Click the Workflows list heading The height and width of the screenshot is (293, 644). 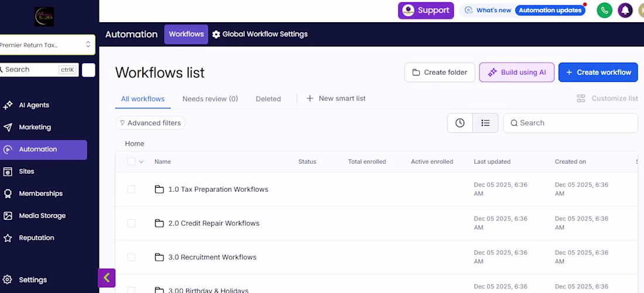(x=160, y=73)
